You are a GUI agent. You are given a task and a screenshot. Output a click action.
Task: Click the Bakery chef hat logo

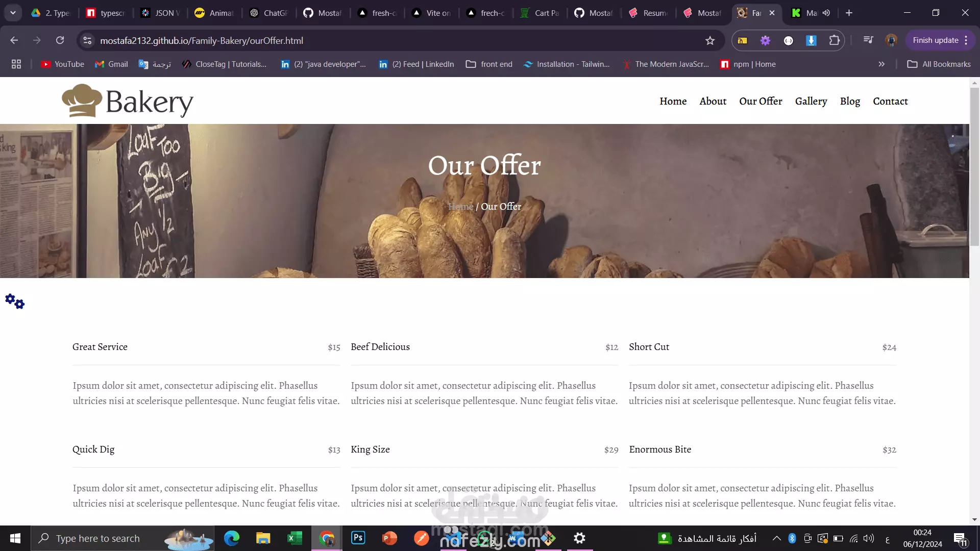point(82,101)
